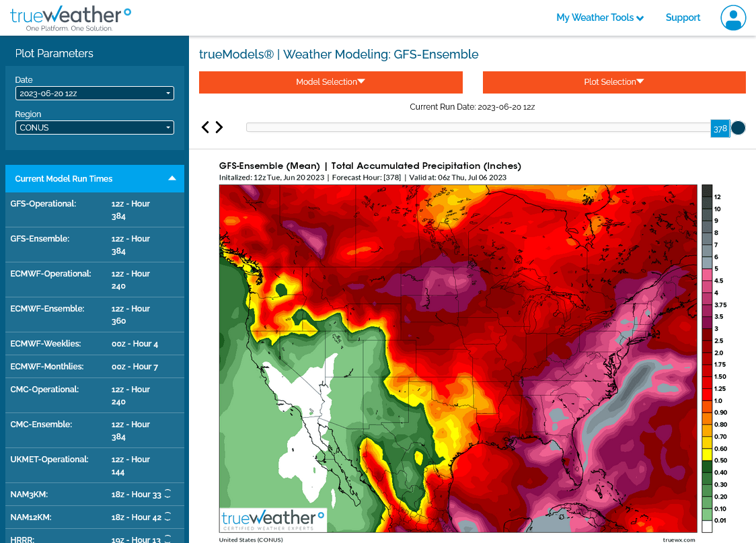This screenshot has width=756, height=543.
Task: Go to previous forecast hour arrow
Action: [x=205, y=127]
